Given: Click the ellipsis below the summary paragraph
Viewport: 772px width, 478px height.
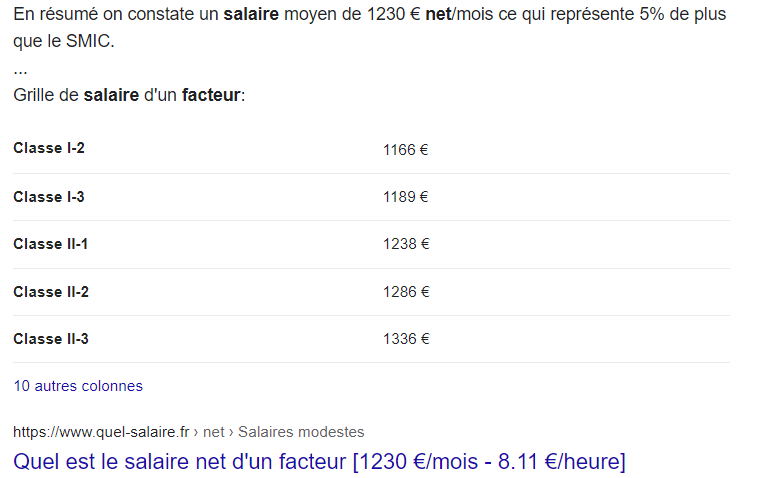Looking at the screenshot, I should [x=20, y=71].
